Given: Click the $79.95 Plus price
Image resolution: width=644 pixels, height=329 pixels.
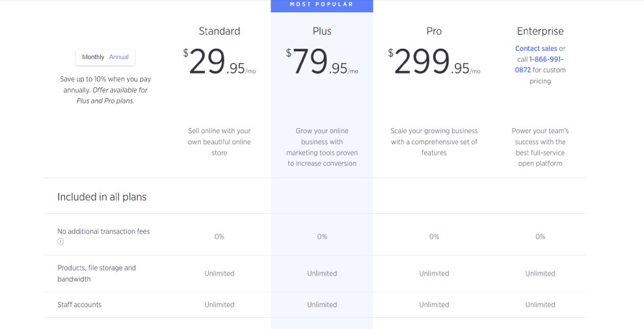Looking at the screenshot, I should point(322,62).
